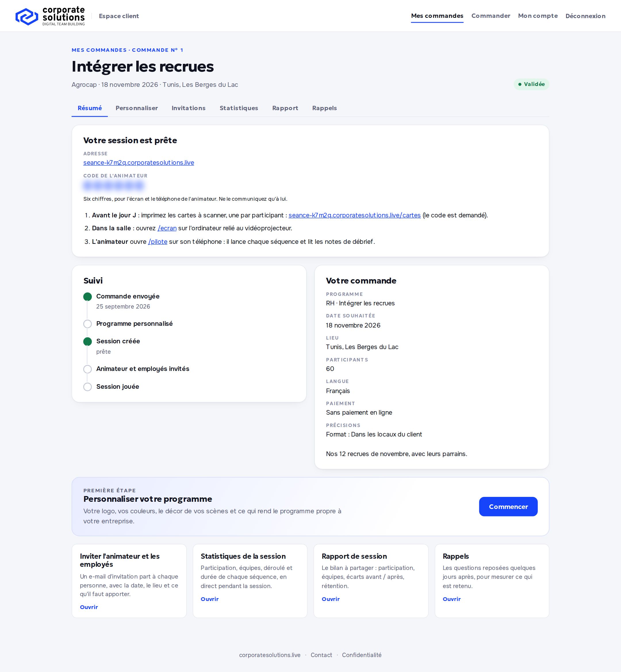Image resolution: width=621 pixels, height=672 pixels.
Task: Go to Mon compte
Action: pos(538,16)
